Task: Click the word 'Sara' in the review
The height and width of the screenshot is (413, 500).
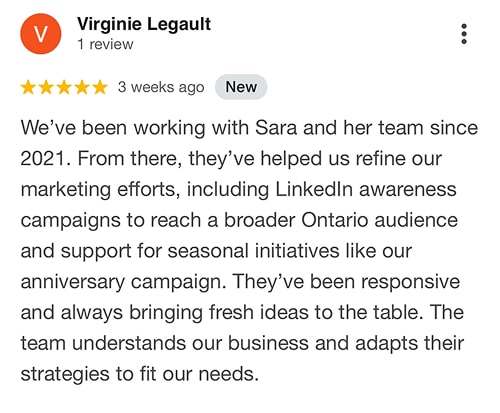Action: pos(276,128)
